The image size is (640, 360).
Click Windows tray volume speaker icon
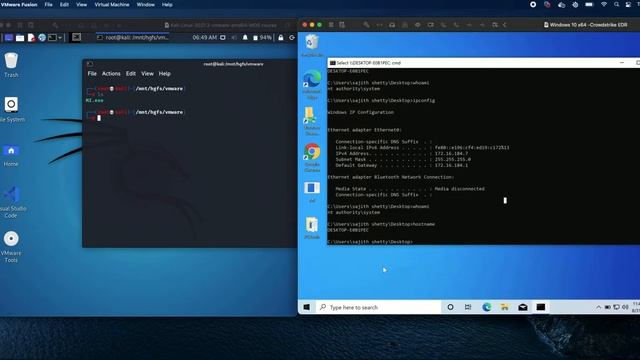[625, 307]
